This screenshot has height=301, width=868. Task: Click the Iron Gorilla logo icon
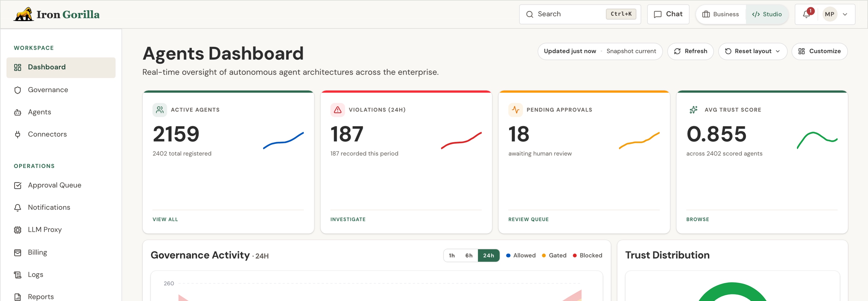pyautogui.click(x=23, y=14)
